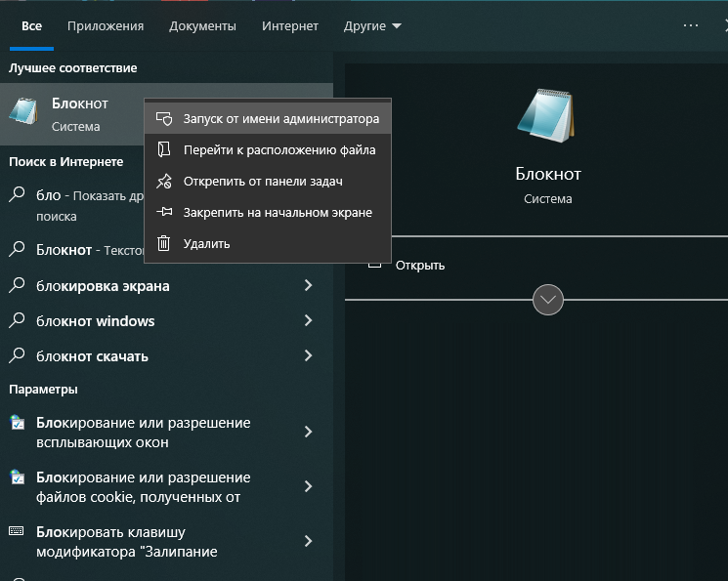This screenshot has width=728, height=581.
Task: Open the блокнот скачать web suggestion
Action: click(x=92, y=356)
